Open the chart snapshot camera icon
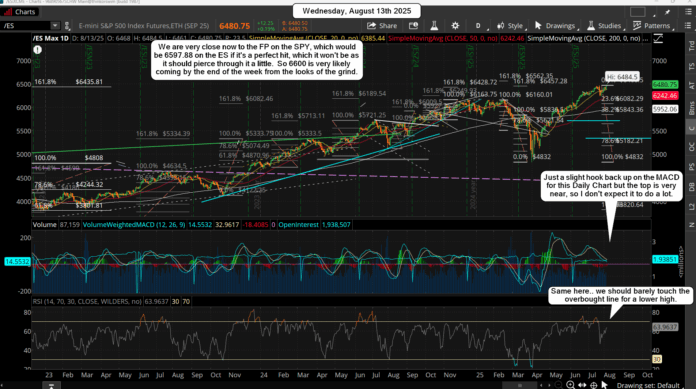 point(413,26)
